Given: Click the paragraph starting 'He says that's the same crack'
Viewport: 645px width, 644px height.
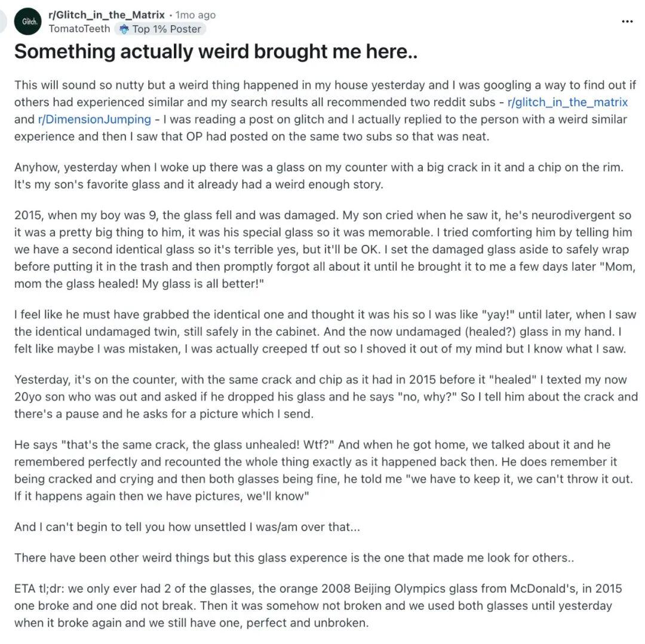Looking at the screenshot, I should [324, 470].
